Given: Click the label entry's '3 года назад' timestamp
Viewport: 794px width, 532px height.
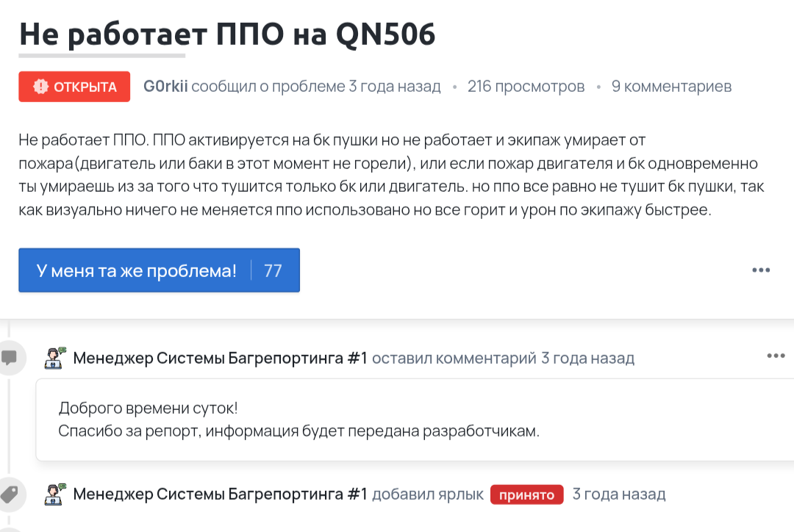Looking at the screenshot, I should (x=619, y=495).
